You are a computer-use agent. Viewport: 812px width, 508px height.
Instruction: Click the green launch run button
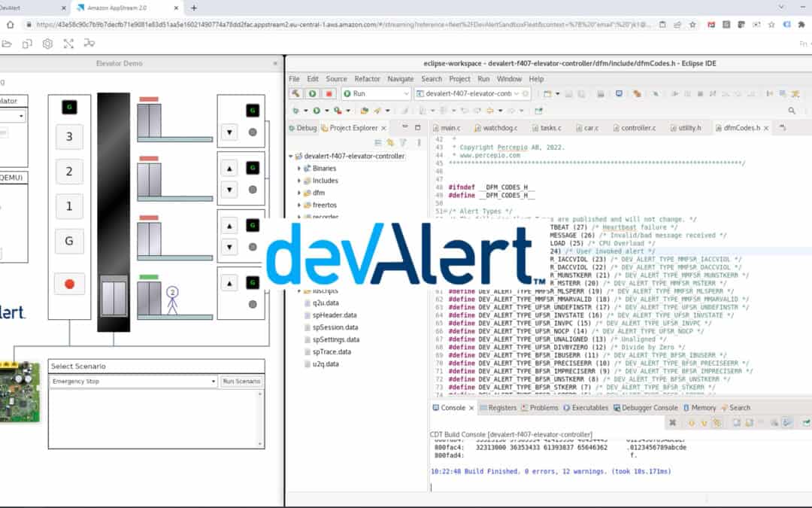(312, 94)
